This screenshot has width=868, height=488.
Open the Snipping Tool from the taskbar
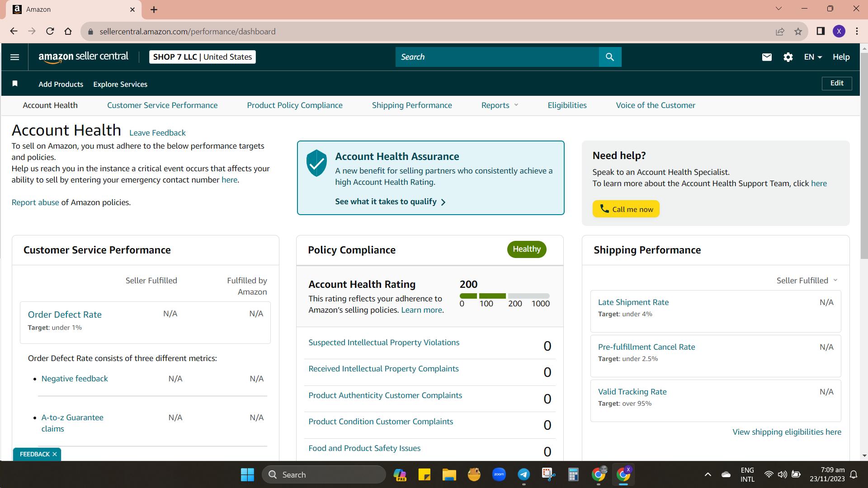click(548, 474)
